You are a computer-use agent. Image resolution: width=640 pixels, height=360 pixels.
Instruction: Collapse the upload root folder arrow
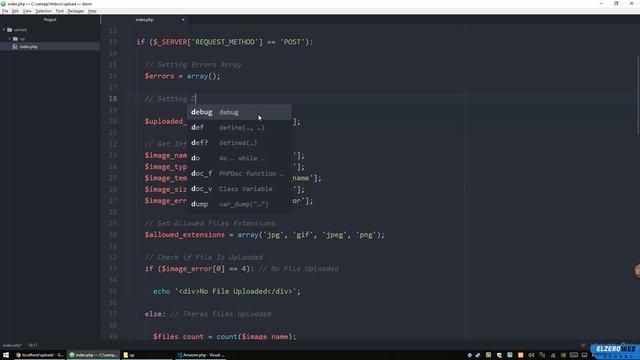[4, 29]
